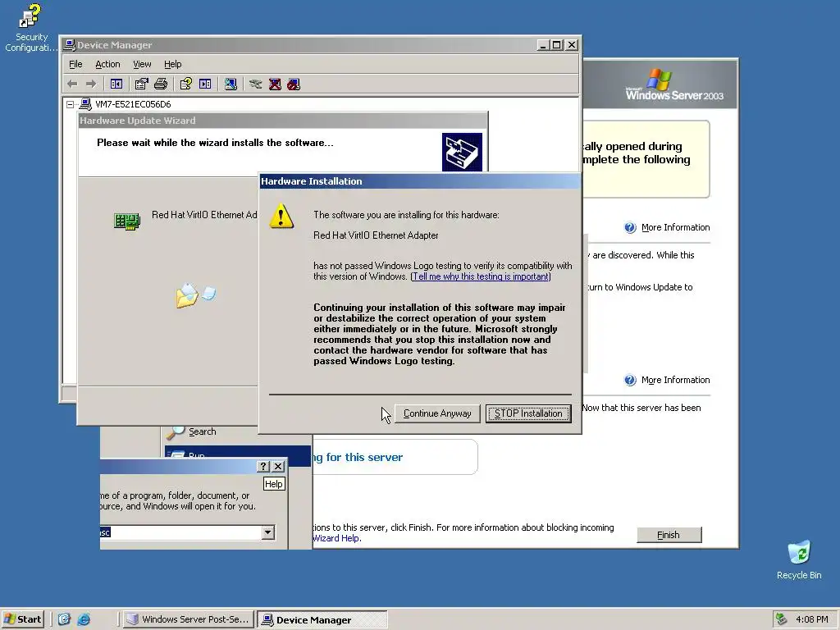
Task: Click the Start button on the taskbar
Action: [23, 619]
